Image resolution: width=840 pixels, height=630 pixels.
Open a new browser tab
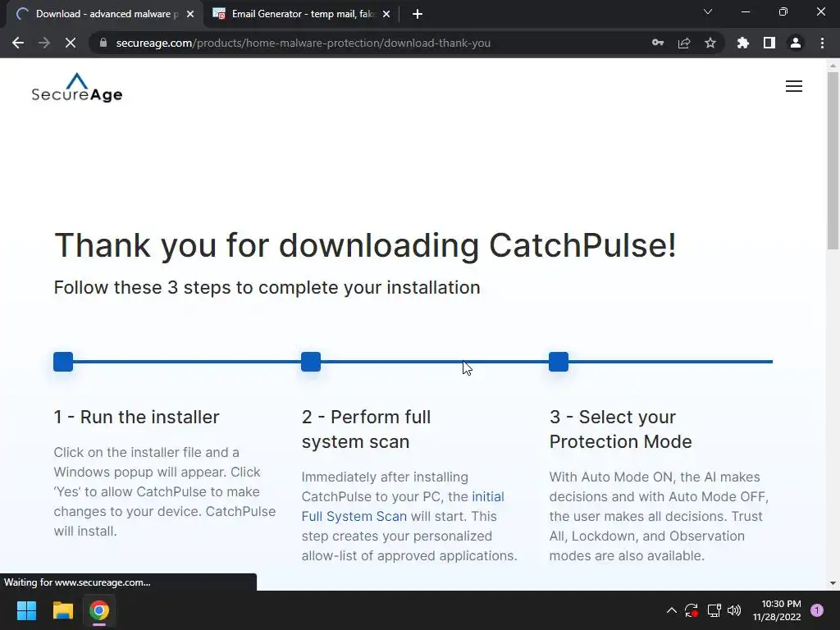(418, 14)
